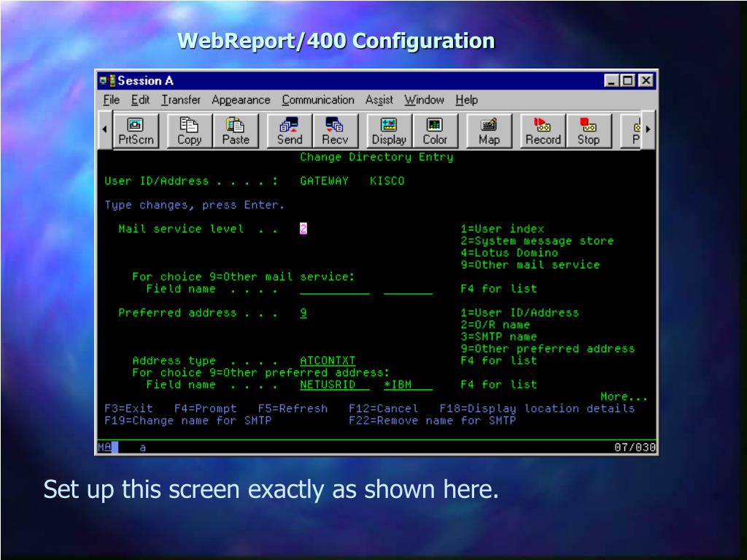The image size is (747, 560).
Task: Minimize the Session A window
Action: pos(612,80)
